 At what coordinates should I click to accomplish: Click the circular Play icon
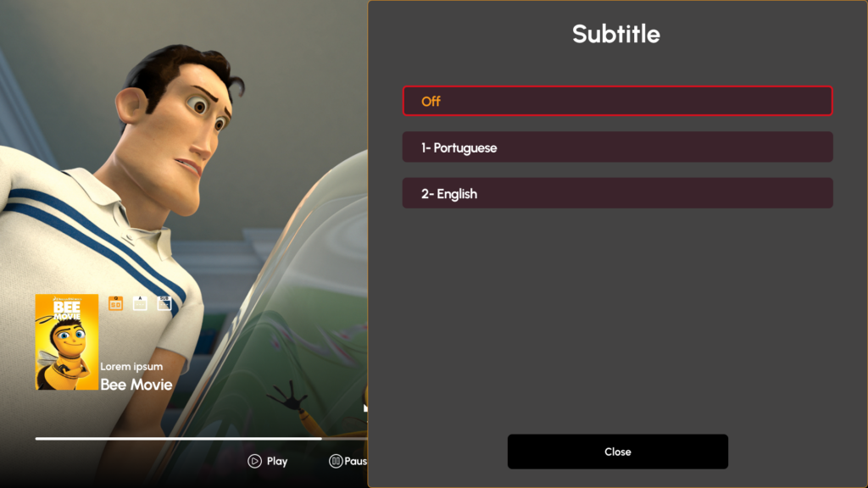click(254, 461)
